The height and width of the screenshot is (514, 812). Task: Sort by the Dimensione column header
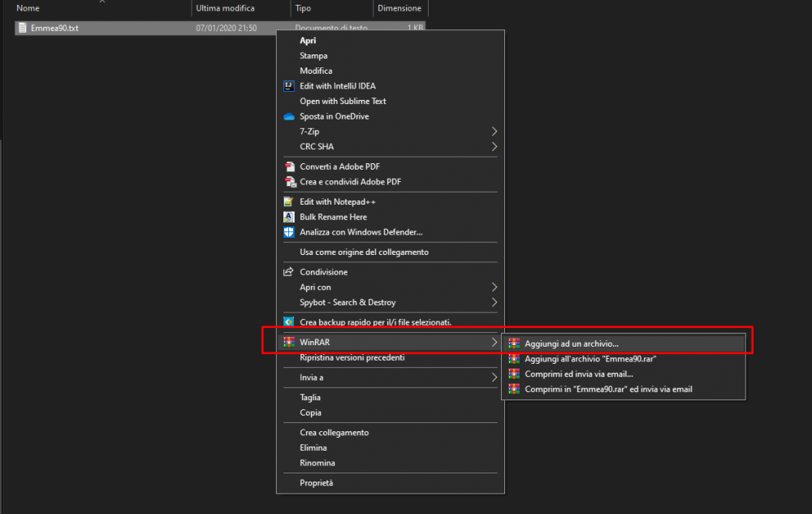click(x=401, y=8)
